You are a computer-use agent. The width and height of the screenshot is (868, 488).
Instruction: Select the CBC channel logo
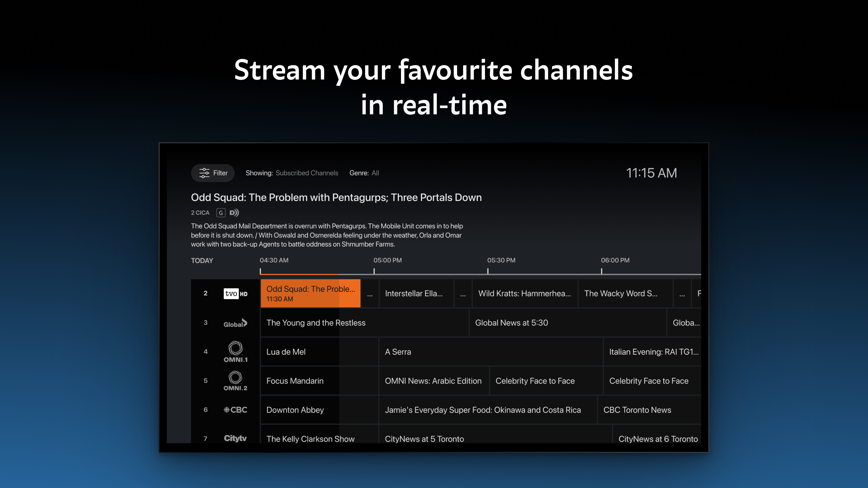236,410
